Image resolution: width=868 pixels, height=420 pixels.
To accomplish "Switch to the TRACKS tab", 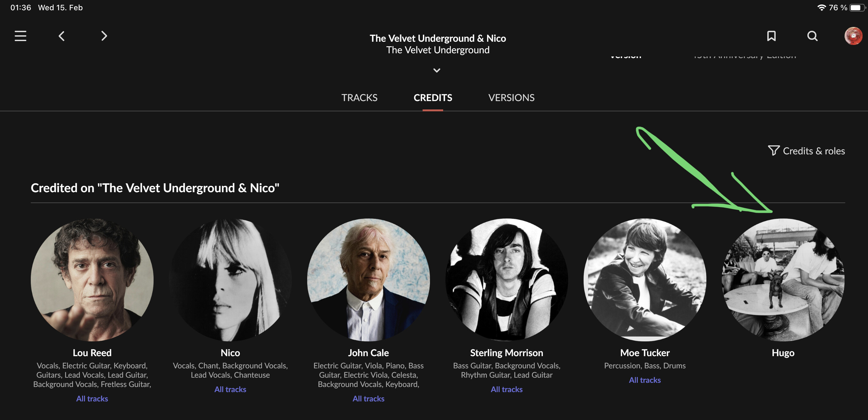I will point(359,98).
